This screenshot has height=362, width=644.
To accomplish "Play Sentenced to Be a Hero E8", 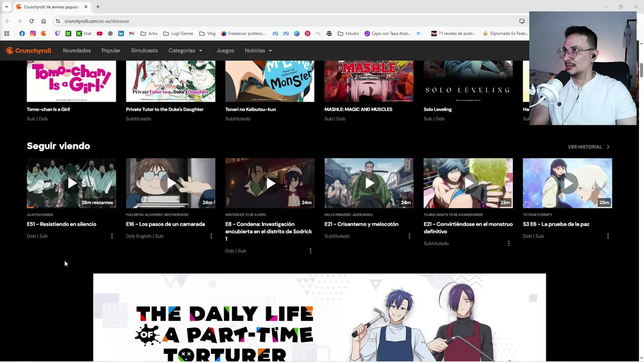I will [270, 183].
